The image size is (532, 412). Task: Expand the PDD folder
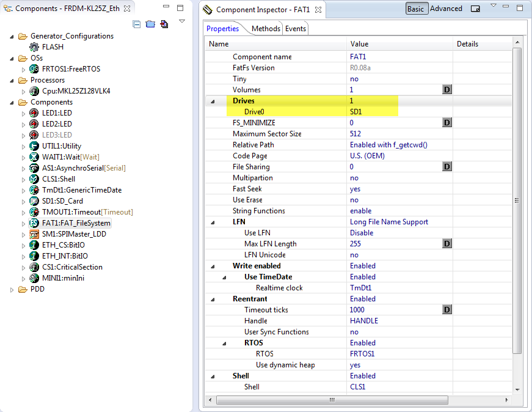click(x=13, y=289)
